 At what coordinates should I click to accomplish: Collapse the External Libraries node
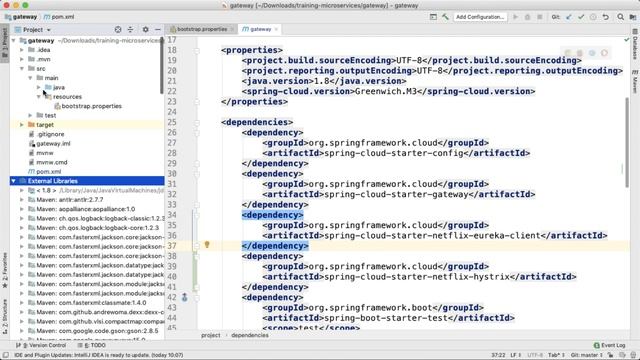pos(14,181)
